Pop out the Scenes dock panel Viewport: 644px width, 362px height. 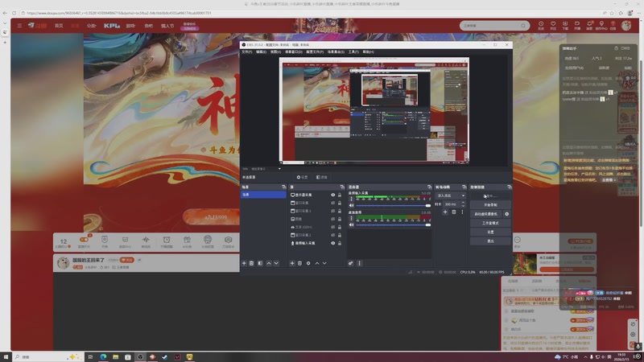coord(283,187)
